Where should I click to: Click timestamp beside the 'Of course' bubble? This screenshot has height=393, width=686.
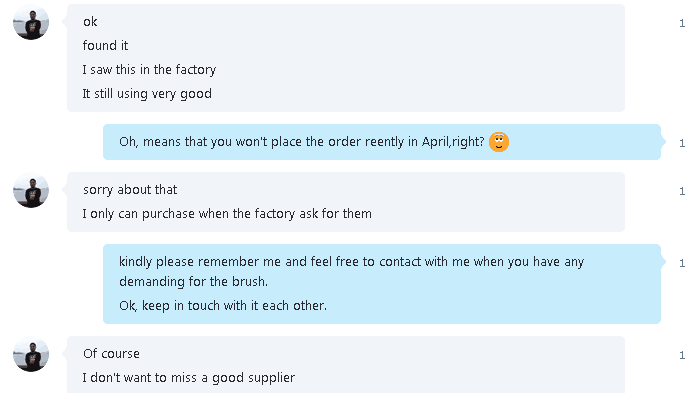pos(682,355)
